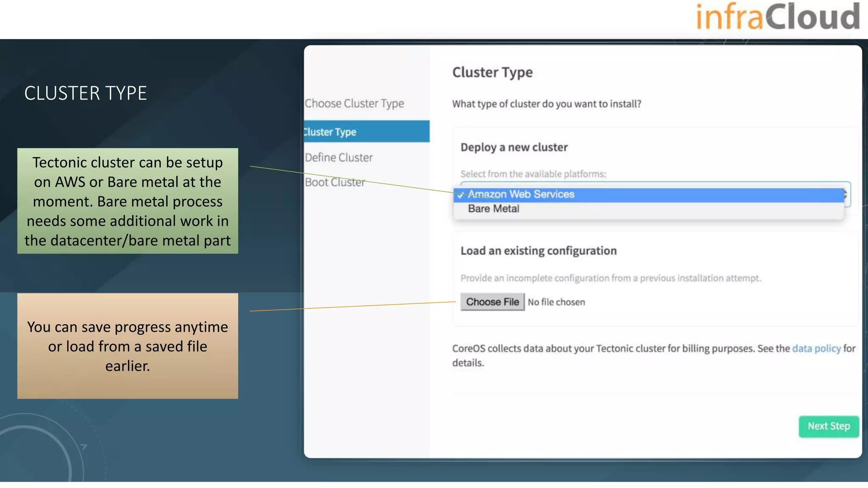The height and width of the screenshot is (488, 868).
Task: Click the checkmark beside Amazon Web Services
Action: coord(460,195)
